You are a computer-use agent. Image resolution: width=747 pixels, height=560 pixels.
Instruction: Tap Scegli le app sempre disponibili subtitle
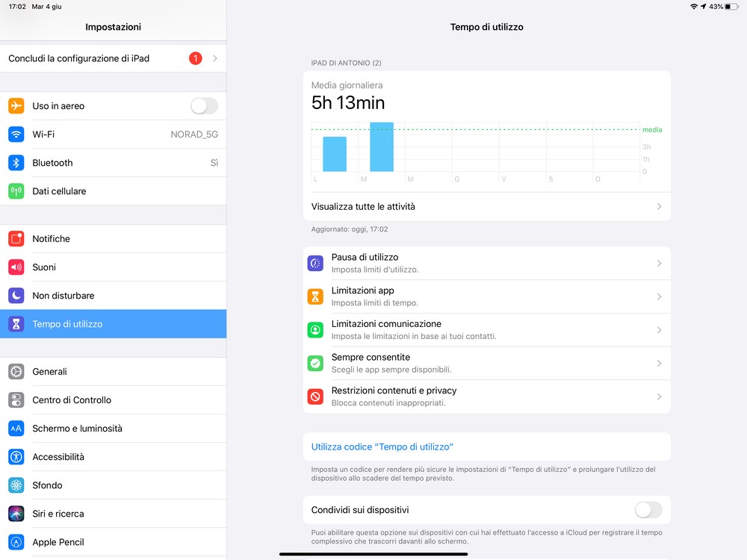click(391, 370)
